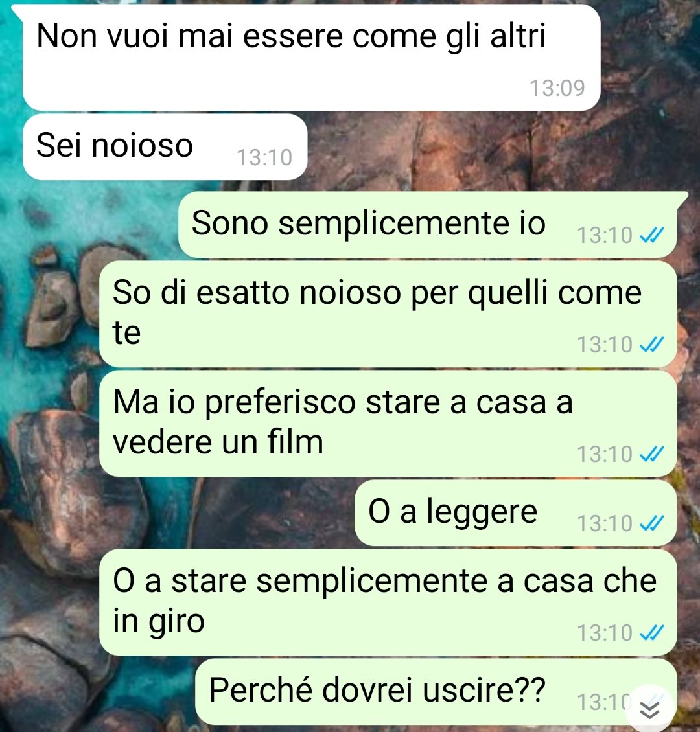Tap double check marks on "in giro" message
This screenshot has width=700, height=732.
coord(651,633)
